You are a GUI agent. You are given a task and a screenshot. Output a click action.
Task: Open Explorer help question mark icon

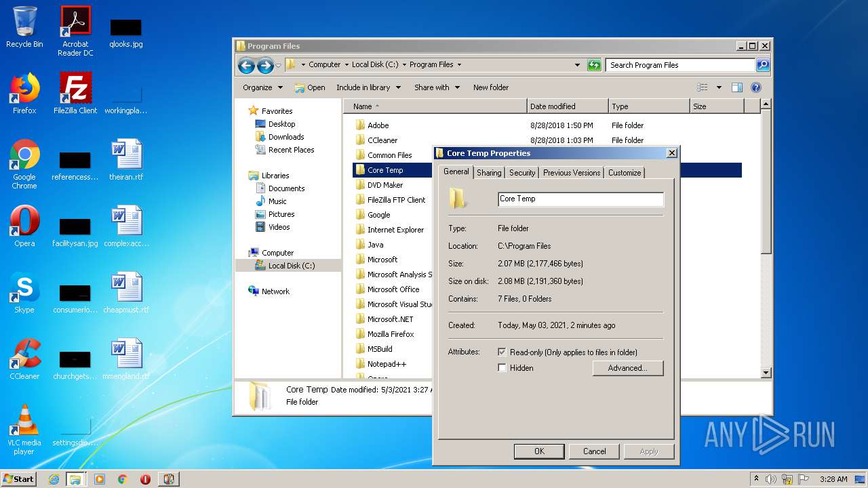point(756,87)
